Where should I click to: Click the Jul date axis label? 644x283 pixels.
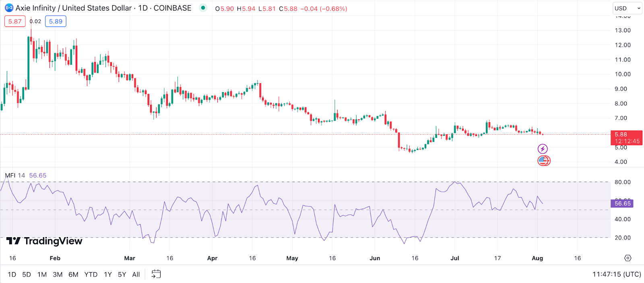point(455,258)
